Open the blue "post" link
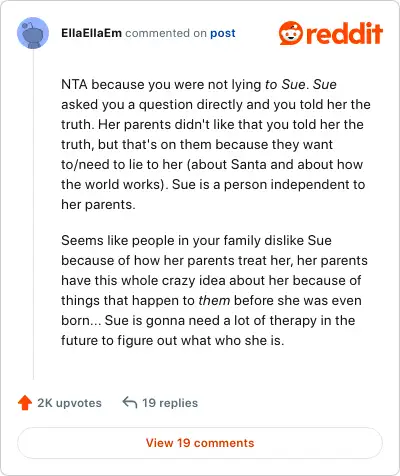The image size is (400, 476). [x=223, y=33]
